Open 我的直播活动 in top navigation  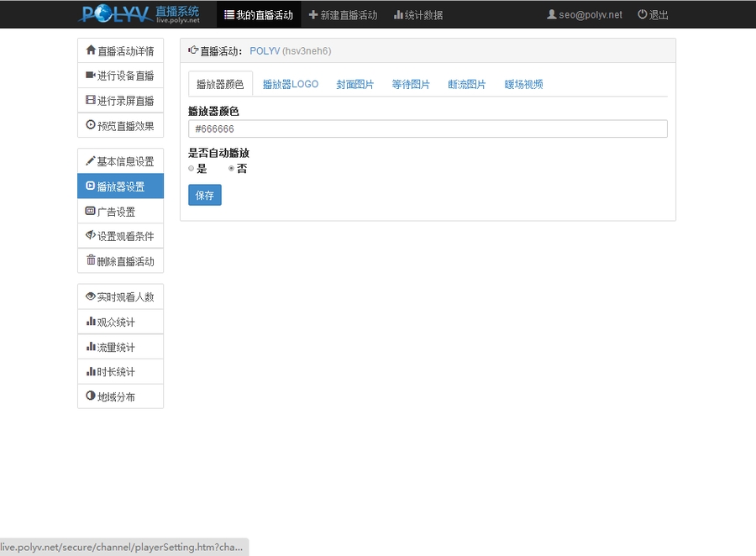click(x=259, y=15)
